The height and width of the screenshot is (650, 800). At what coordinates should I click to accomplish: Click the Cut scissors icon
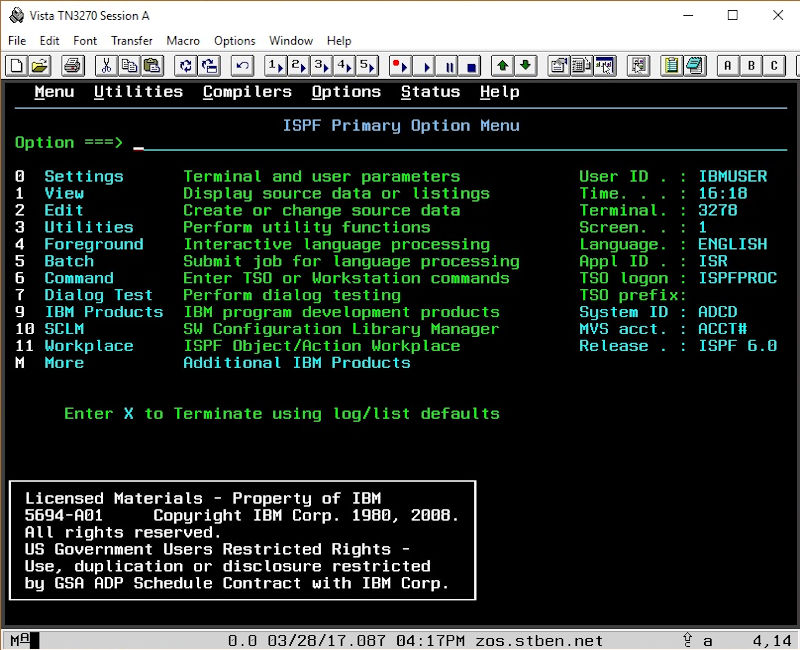click(106, 66)
